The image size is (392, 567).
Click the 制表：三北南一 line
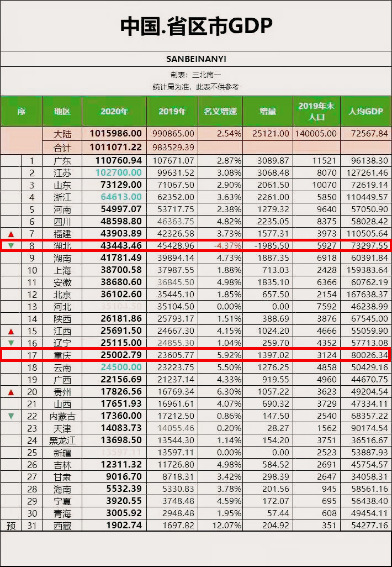coord(196,75)
